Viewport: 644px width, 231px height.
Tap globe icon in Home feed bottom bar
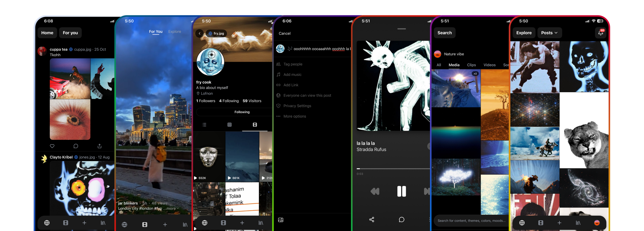coord(47,223)
